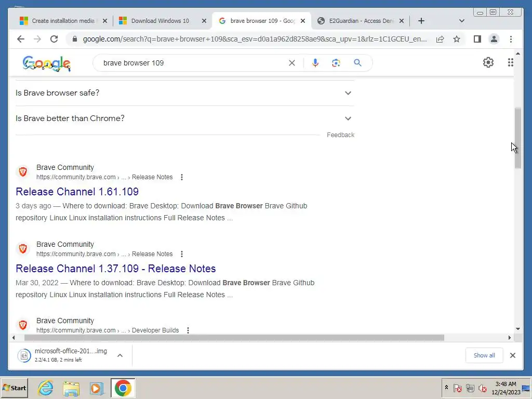Open the Chrome side panel
This screenshot has width=532, height=399.
(477, 39)
